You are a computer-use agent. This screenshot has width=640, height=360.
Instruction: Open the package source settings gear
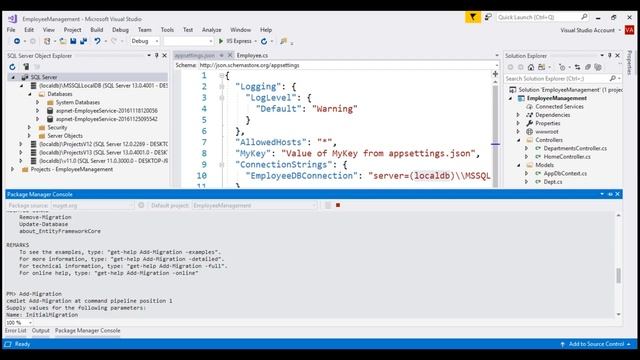pos(141,205)
